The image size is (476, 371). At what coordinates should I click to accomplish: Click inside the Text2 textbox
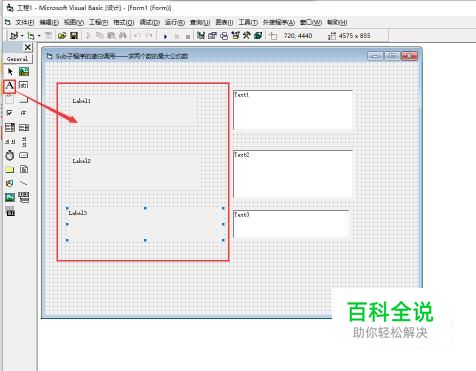pos(293,174)
